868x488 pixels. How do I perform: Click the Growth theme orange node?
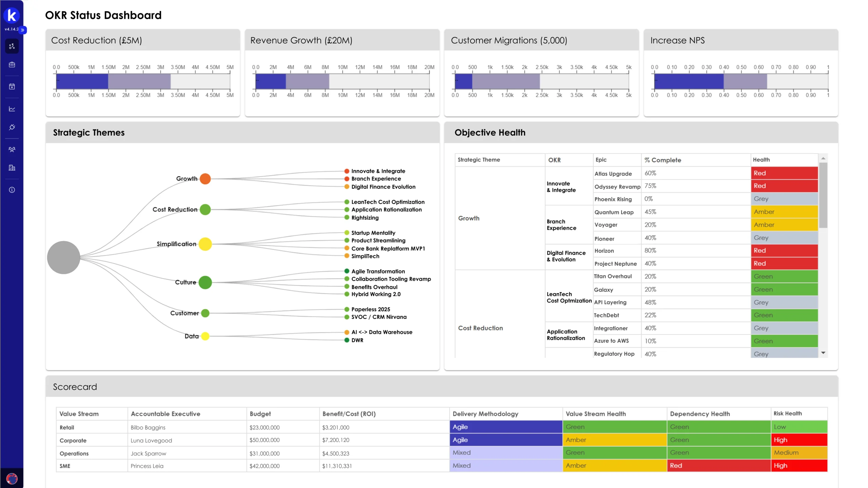(x=205, y=179)
